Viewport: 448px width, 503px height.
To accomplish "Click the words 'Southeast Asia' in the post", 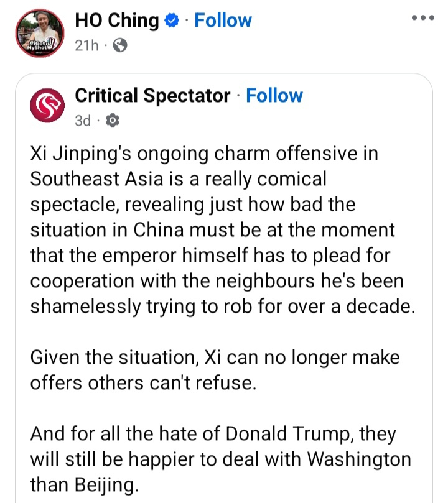I will pos(93,179).
